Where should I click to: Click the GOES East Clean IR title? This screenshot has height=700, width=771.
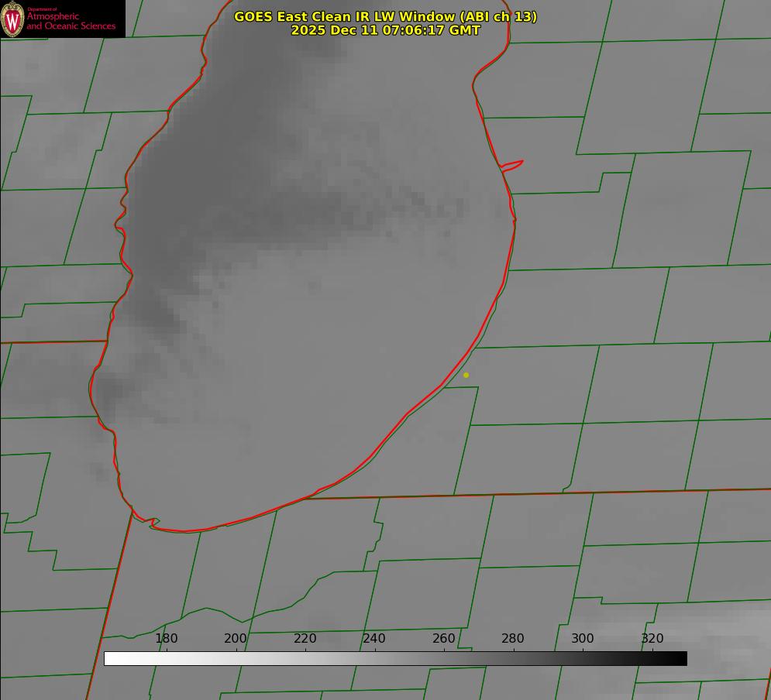click(x=386, y=16)
